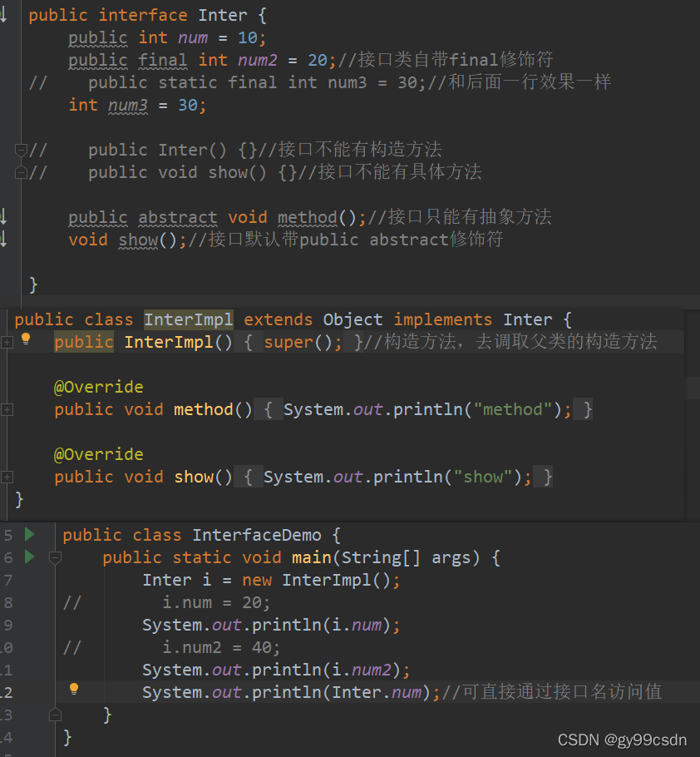Click the 'abstract' keyword before 'void method()'
This screenshot has height=757, width=700.
click(178, 217)
